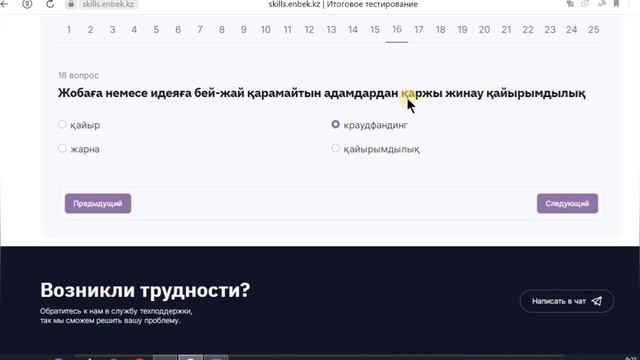Viewport: 640px width, 360px height.
Task: Open support chat via Написать в чат
Action: (x=567, y=301)
